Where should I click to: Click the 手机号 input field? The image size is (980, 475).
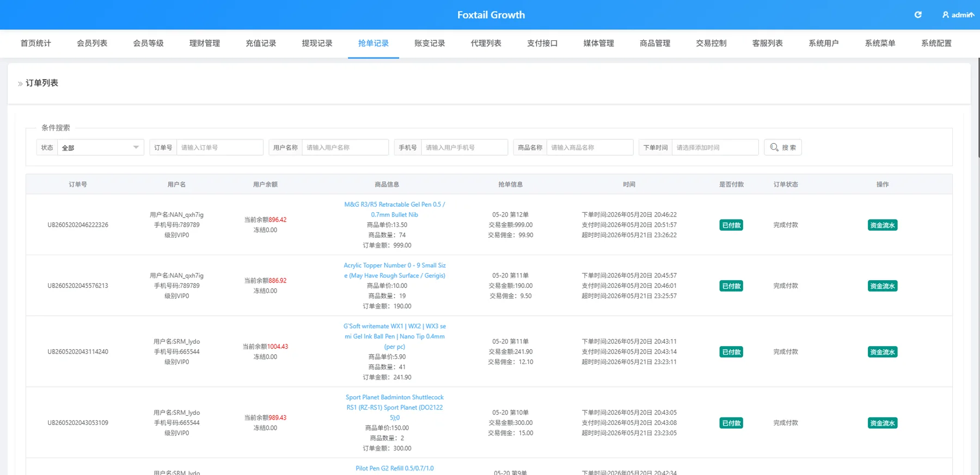(464, 147)
